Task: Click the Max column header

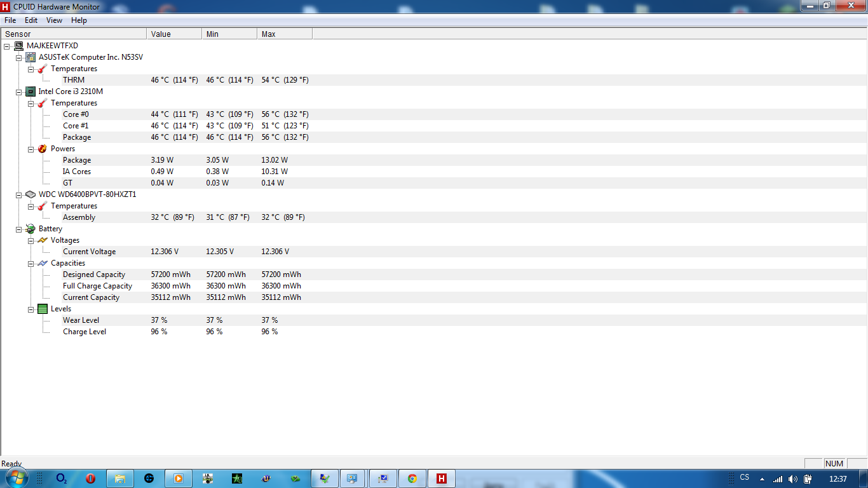Action: click(x=285, y=34)
